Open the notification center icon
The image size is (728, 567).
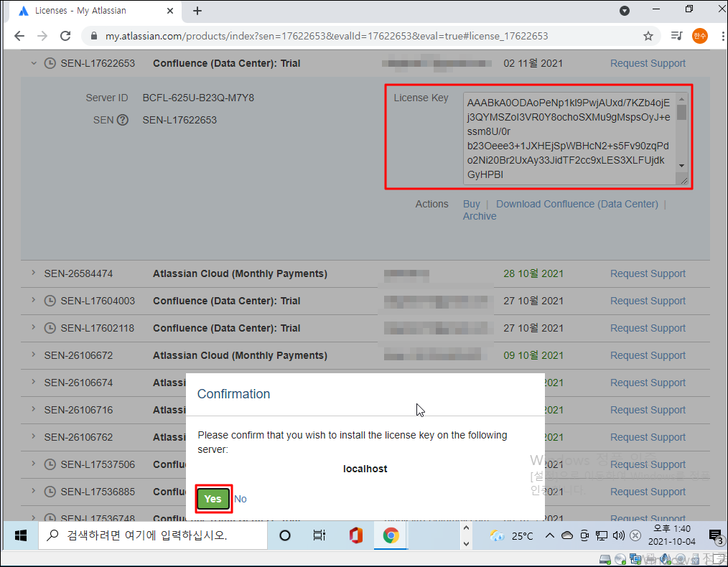point(717,537)
